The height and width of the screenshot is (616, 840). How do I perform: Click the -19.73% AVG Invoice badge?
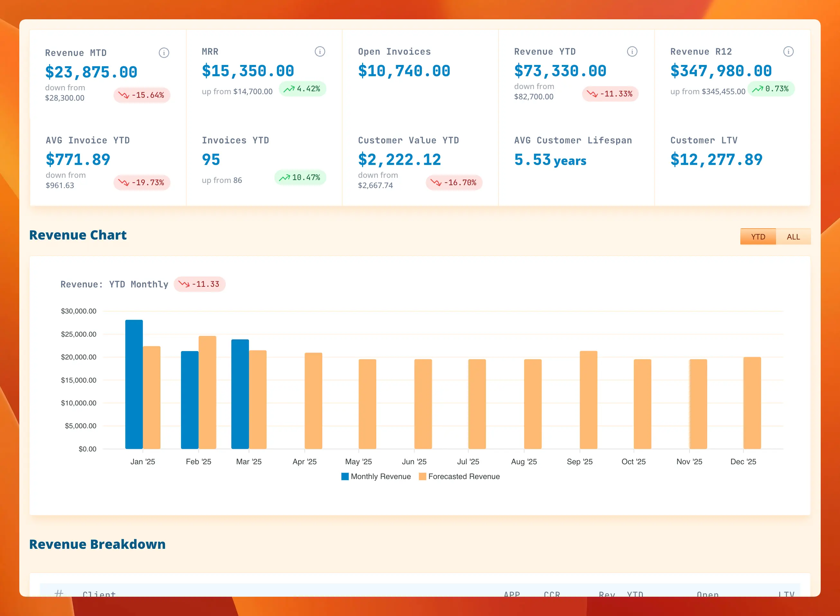142,182
